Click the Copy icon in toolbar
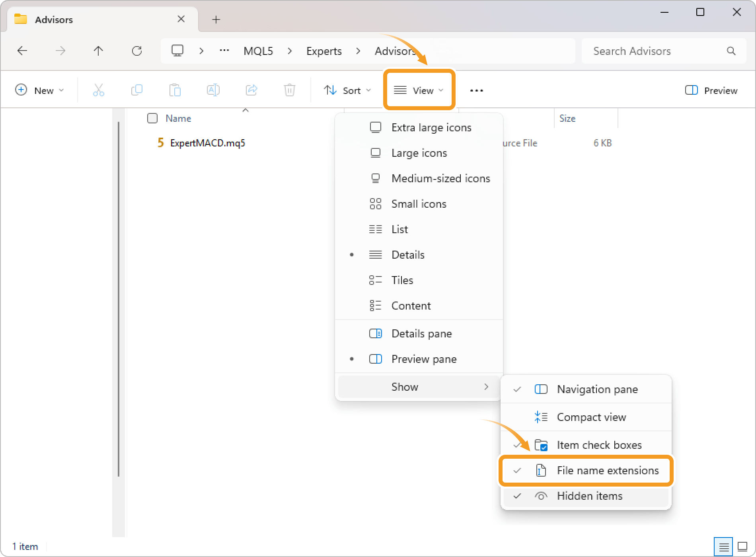 136,90
